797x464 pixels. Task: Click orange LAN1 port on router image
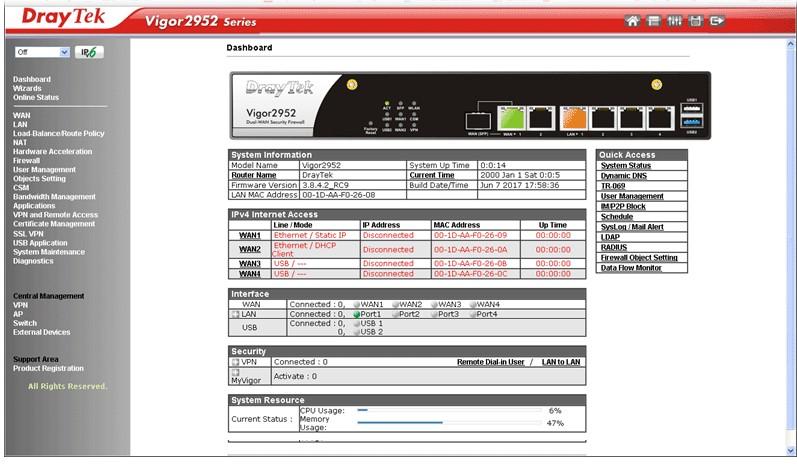tap(573, 118)
